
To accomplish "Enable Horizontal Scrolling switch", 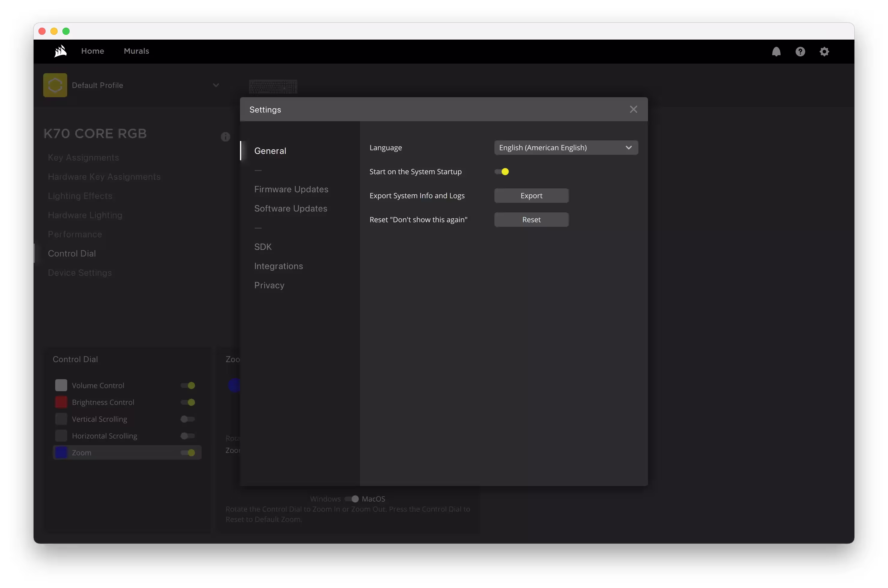I will (188, 436).
